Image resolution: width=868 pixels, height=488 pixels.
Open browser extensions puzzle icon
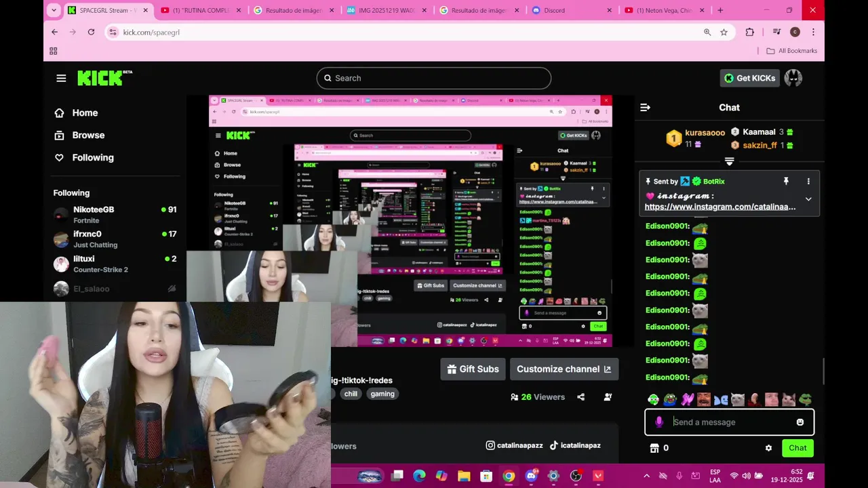749,32
